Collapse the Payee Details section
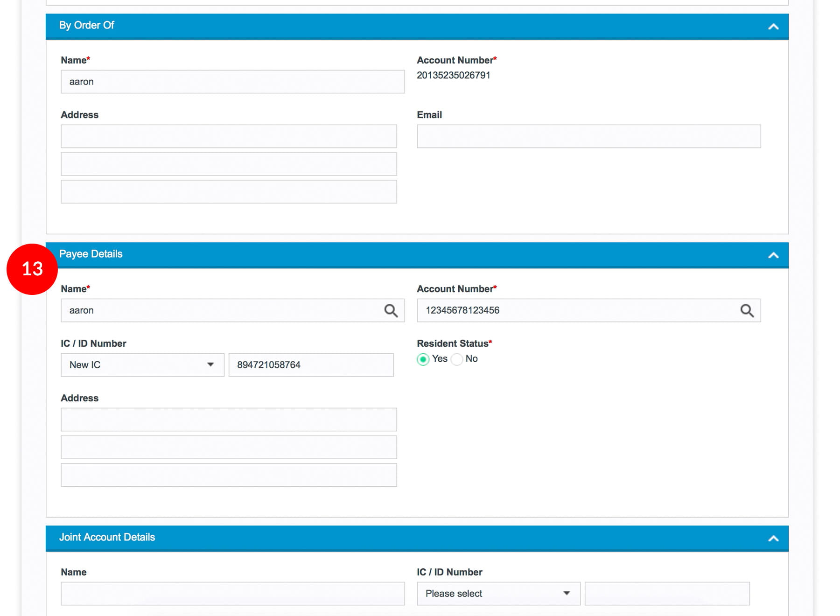The height and width of the screenshot is (616, 840). point(773,255)
